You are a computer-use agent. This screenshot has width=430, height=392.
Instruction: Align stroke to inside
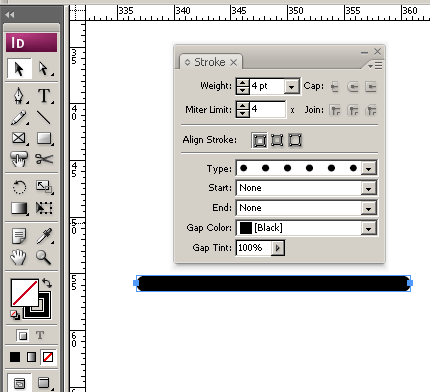(x=277, y=140)
